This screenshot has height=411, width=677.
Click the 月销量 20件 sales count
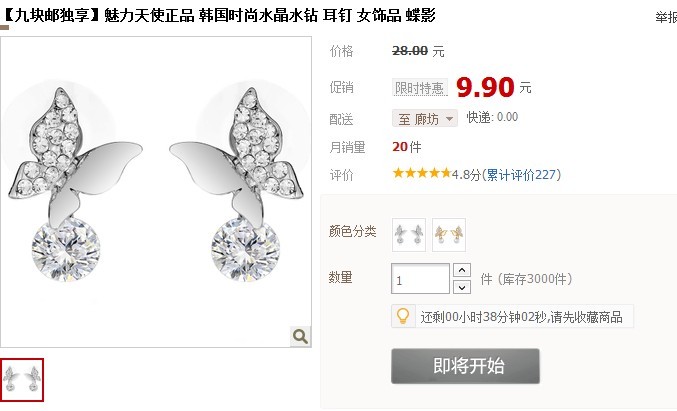click(406, 147)
